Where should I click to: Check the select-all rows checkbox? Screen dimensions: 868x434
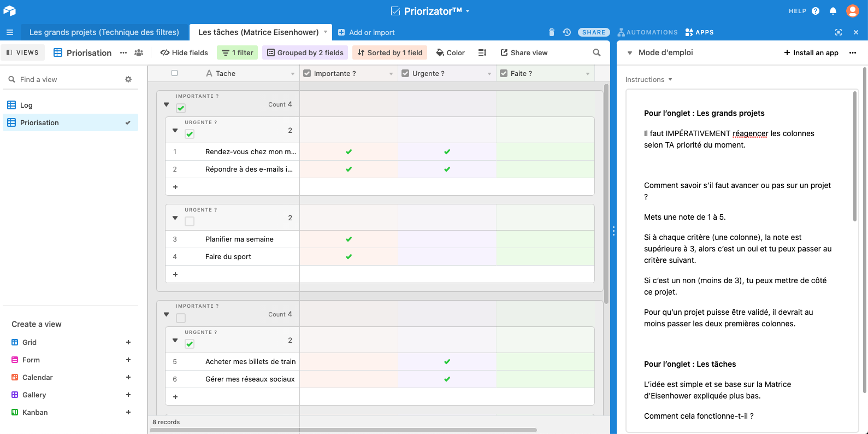175,73
